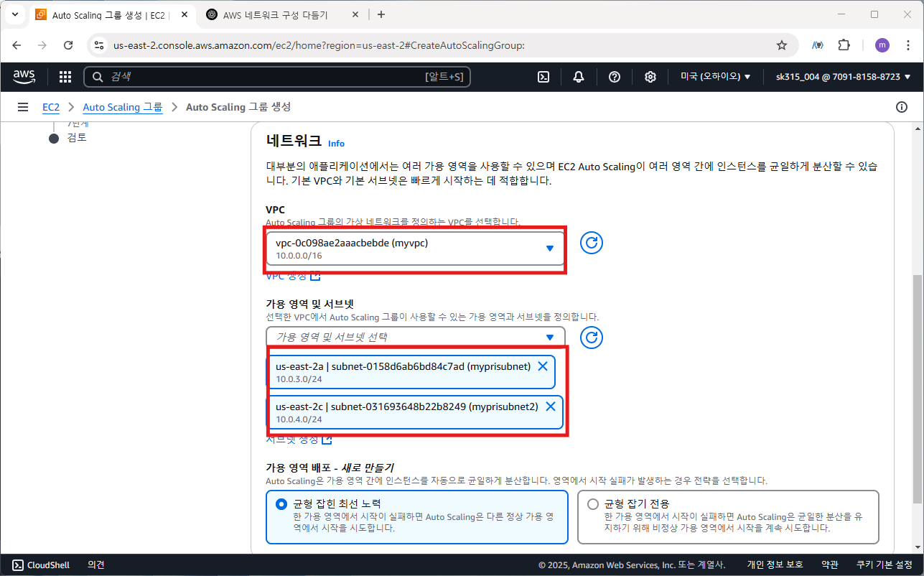This screenshot has height=576, width=924.
Task: Open the tab search chevron
Action: pos(14,14)
